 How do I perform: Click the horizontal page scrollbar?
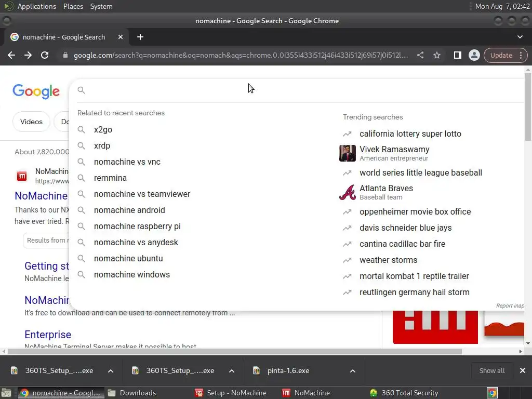click(x=235, y=352)
